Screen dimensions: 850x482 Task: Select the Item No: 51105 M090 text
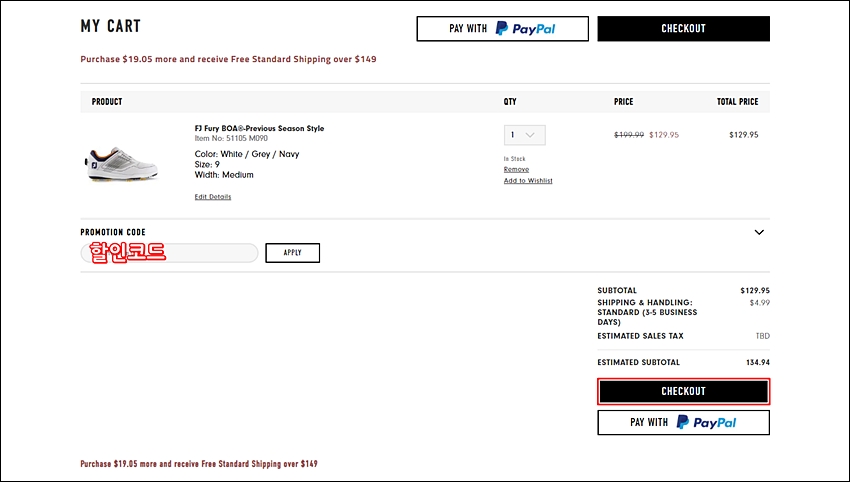(x=231, y=138)
